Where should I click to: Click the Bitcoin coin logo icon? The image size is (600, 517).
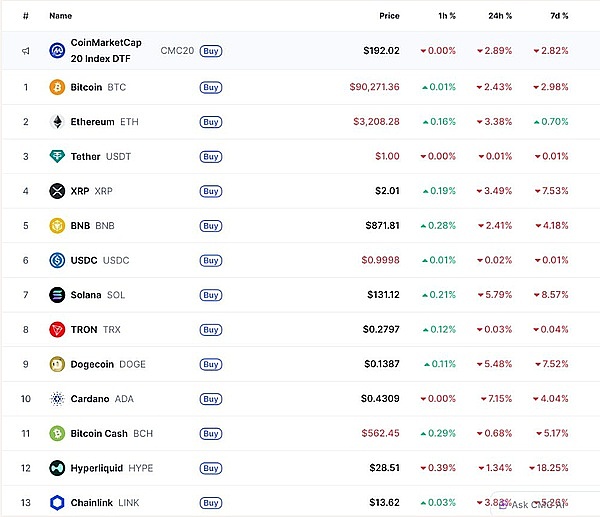coord(57,87)
